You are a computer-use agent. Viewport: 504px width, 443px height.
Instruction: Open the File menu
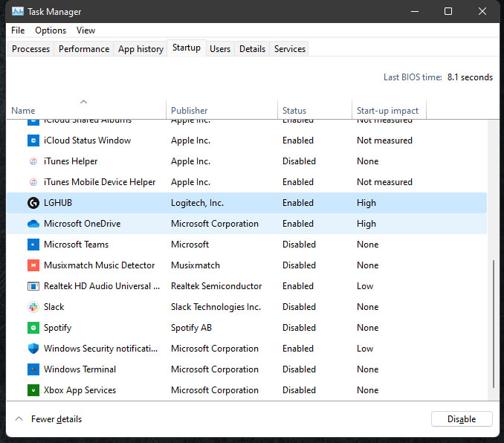tap(18, 30)
